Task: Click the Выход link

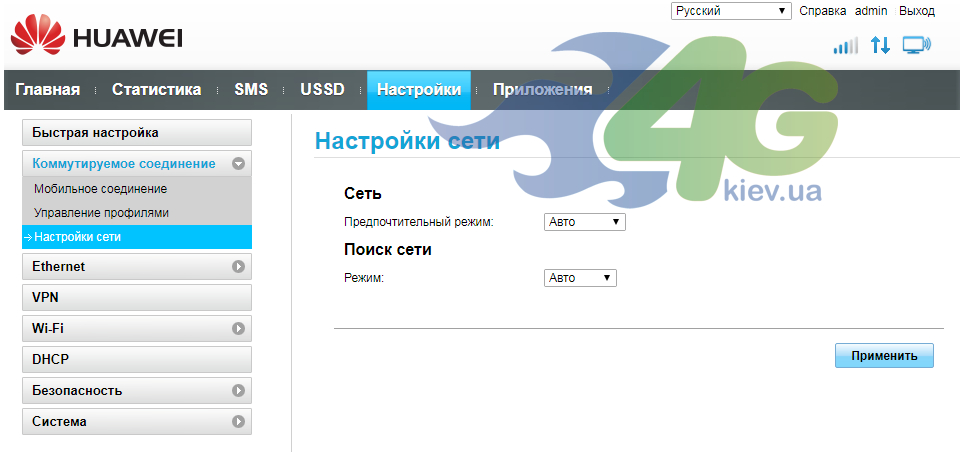Action: [917, 11]
